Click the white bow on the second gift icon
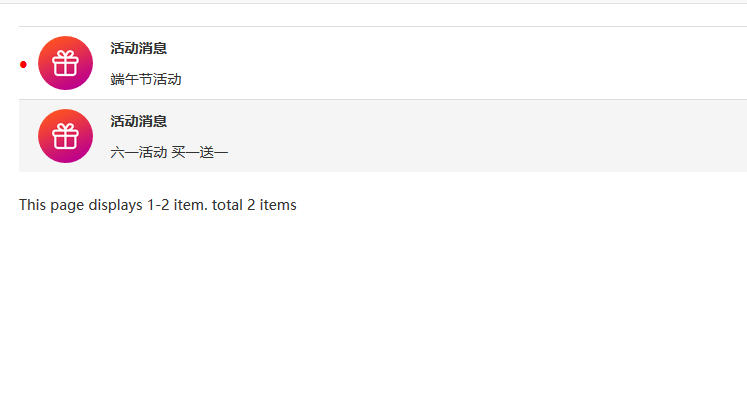 tap(65, 127)
